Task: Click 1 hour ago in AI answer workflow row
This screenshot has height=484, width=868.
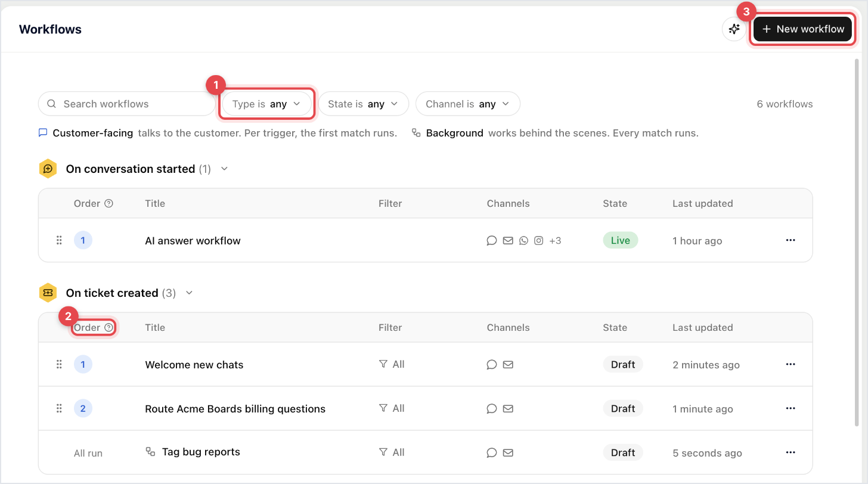Action: 697,241
